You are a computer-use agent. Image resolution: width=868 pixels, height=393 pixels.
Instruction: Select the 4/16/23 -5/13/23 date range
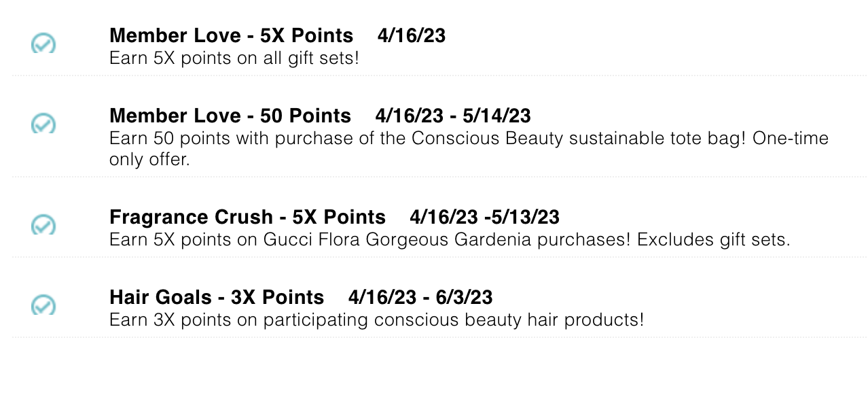485,217
